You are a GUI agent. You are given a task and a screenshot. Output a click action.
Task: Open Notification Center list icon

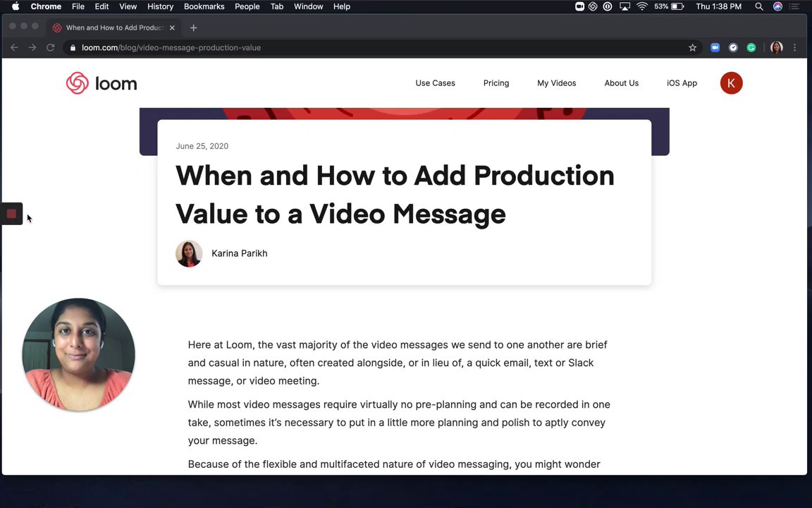point(794,6)
